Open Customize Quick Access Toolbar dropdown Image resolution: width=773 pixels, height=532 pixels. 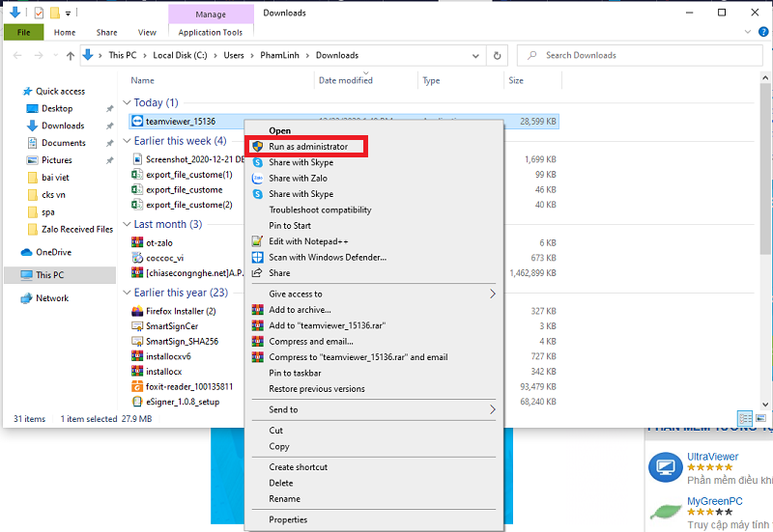click(x=68, y=14)
